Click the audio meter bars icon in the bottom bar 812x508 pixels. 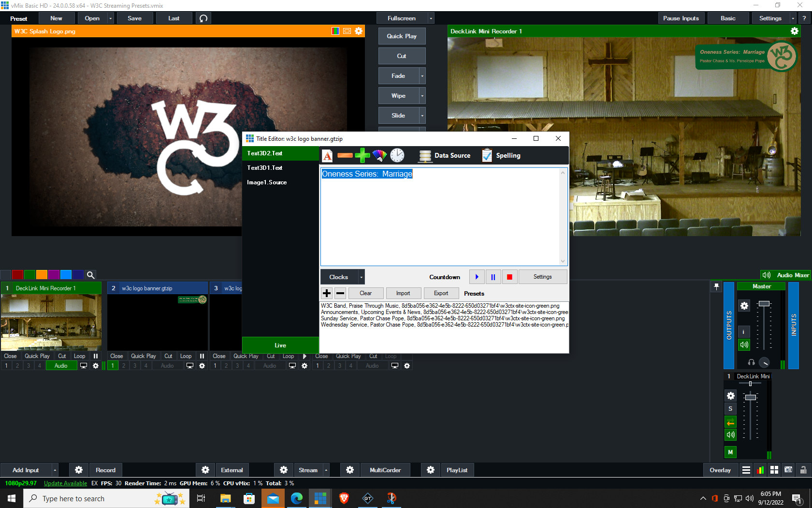coord(760,470)
